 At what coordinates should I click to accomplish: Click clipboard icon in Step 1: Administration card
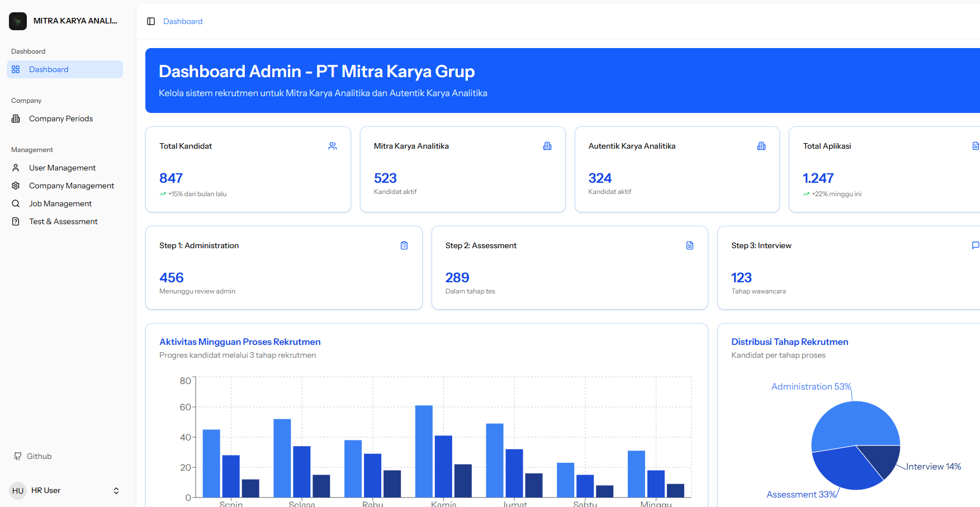coord(404,245)
